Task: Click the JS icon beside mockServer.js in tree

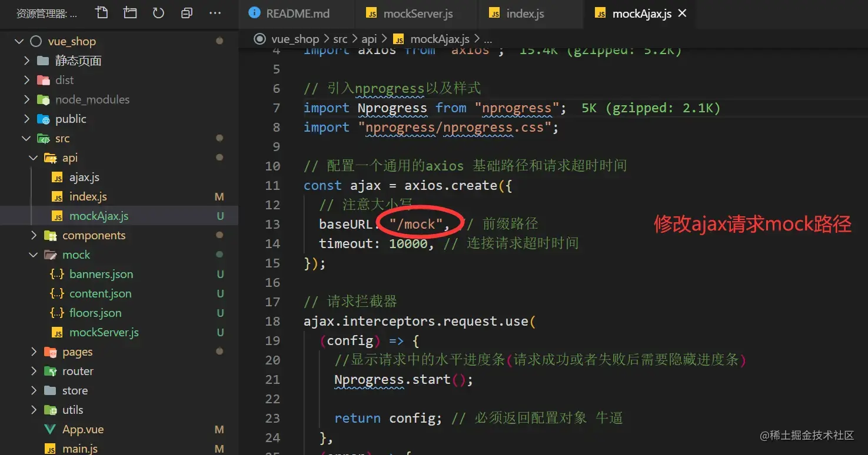Action: coord(57,333)
